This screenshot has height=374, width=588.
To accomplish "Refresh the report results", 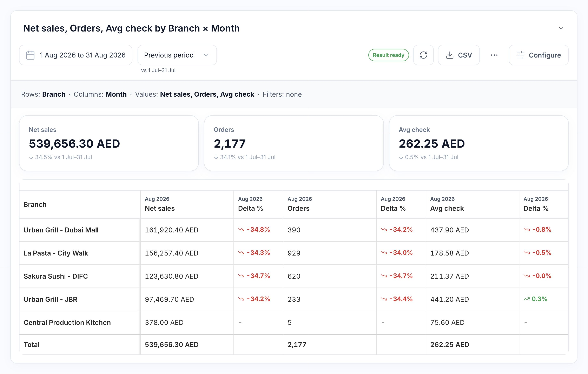I will [x=423, y=55].
